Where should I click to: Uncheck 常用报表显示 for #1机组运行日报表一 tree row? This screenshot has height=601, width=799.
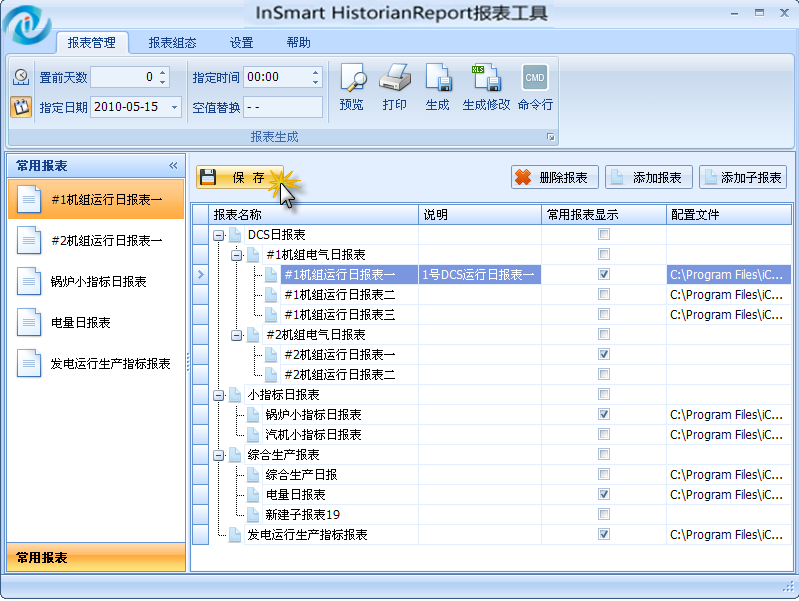pos(604,274)
